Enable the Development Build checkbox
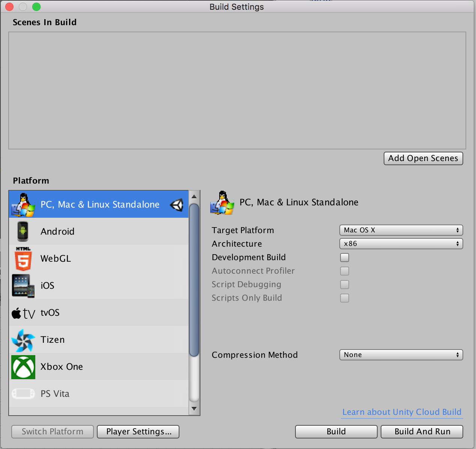This screenshot has width=476, height=449. click(345, 258)
